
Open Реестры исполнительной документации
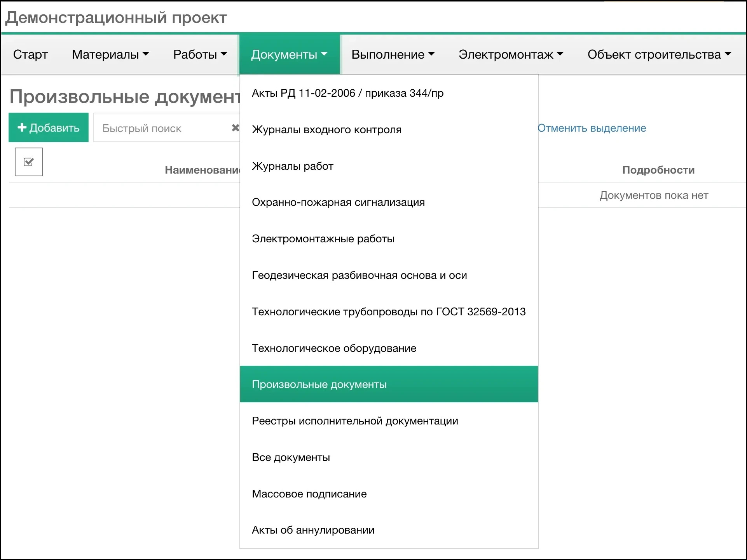tap(355, 421)
